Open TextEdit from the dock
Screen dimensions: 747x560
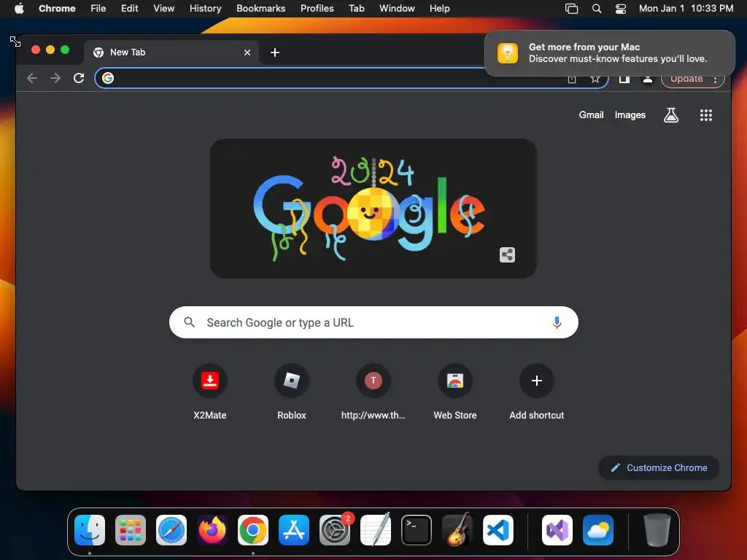pyautogui.click(x=376, y=530)
